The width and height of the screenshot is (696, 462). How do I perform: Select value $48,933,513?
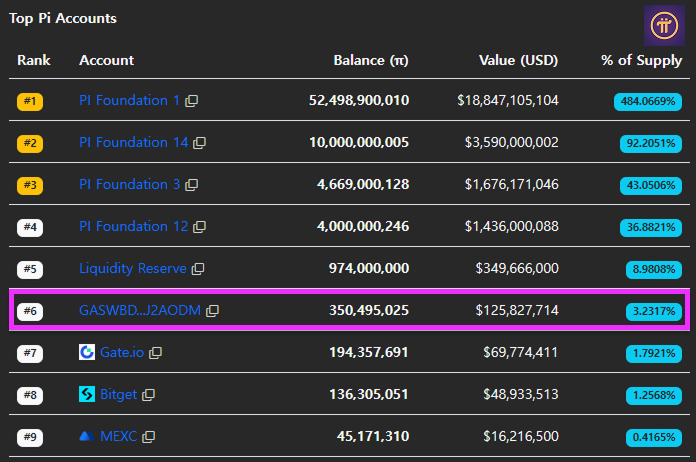click(x=521, y=395)
